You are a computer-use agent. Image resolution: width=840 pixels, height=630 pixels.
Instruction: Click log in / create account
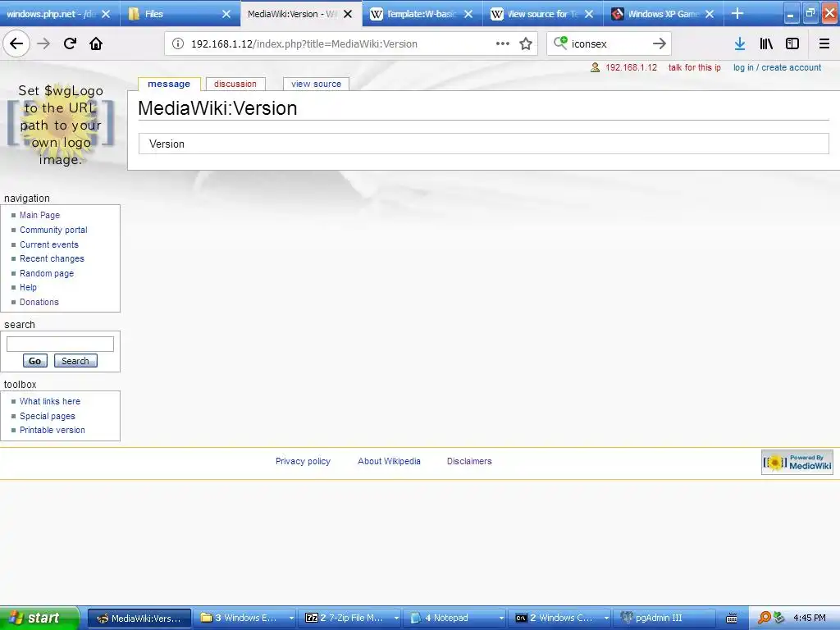[777, 67]
